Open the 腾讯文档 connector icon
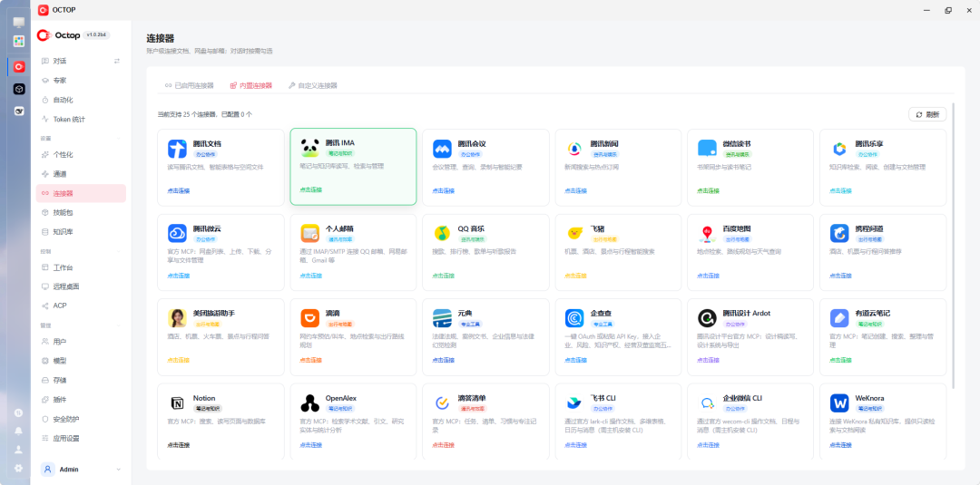The width and height of the screenshot is (980, 485). tap(178, 149)
